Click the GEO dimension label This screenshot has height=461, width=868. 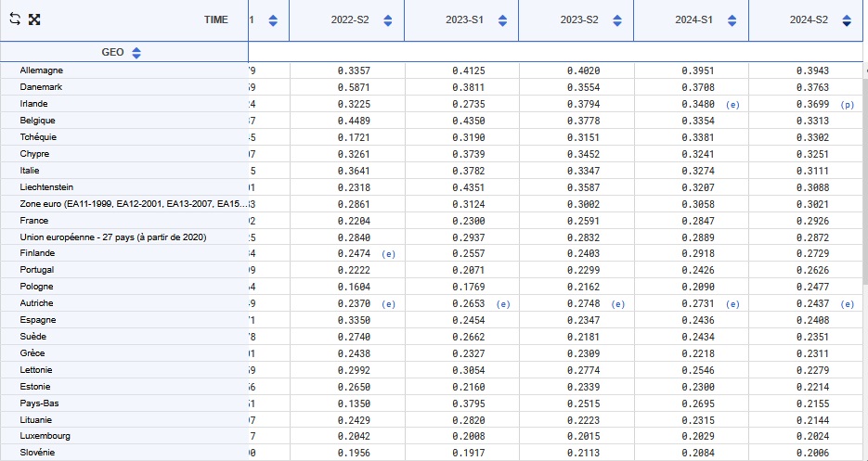click(113, 53)
